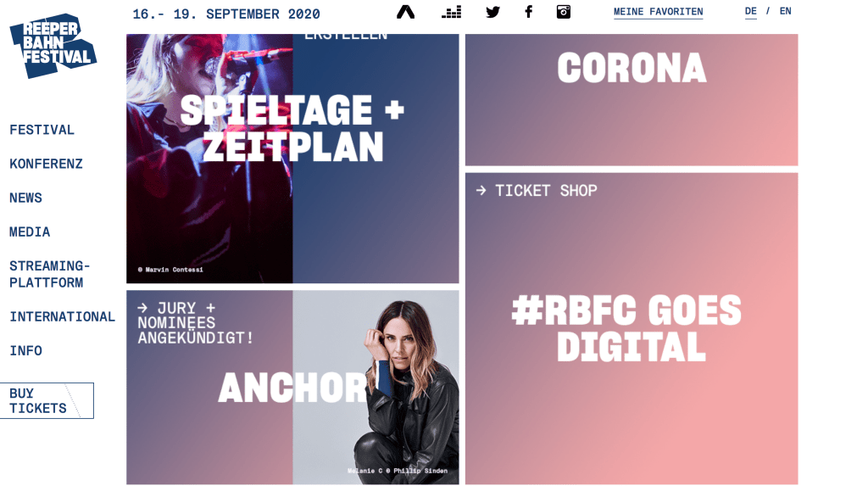Open the Anchor award icon link
This screenshot has width=868, height=497.
point(406,12)
